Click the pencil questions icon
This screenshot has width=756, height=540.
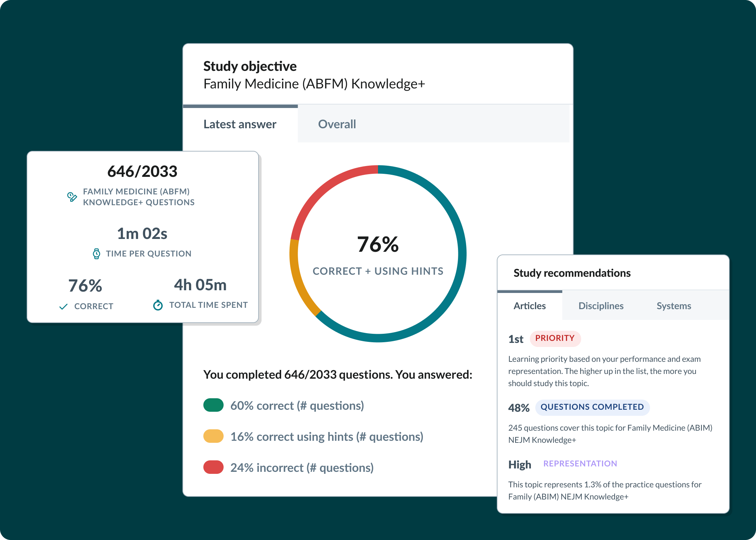(x=72, y=197)
